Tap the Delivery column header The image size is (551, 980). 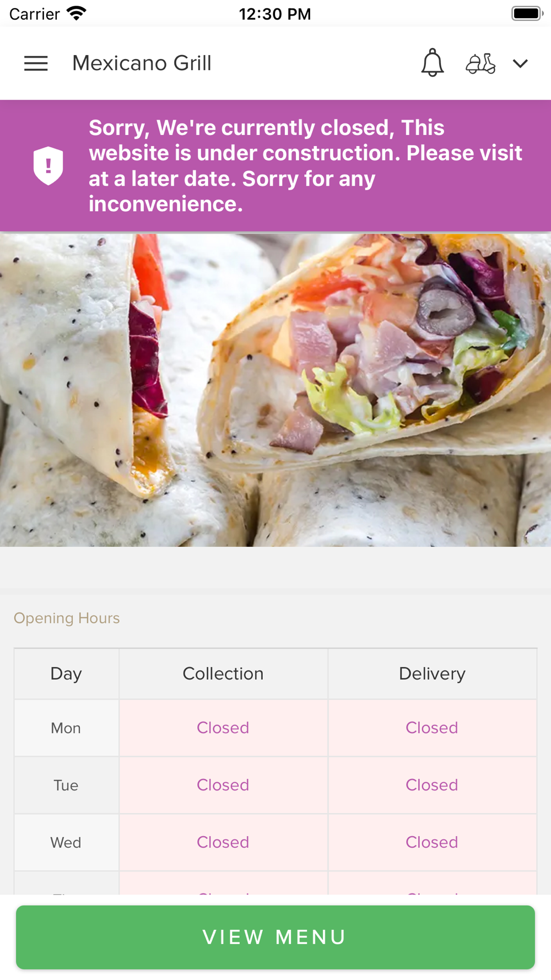pos(432,674)
